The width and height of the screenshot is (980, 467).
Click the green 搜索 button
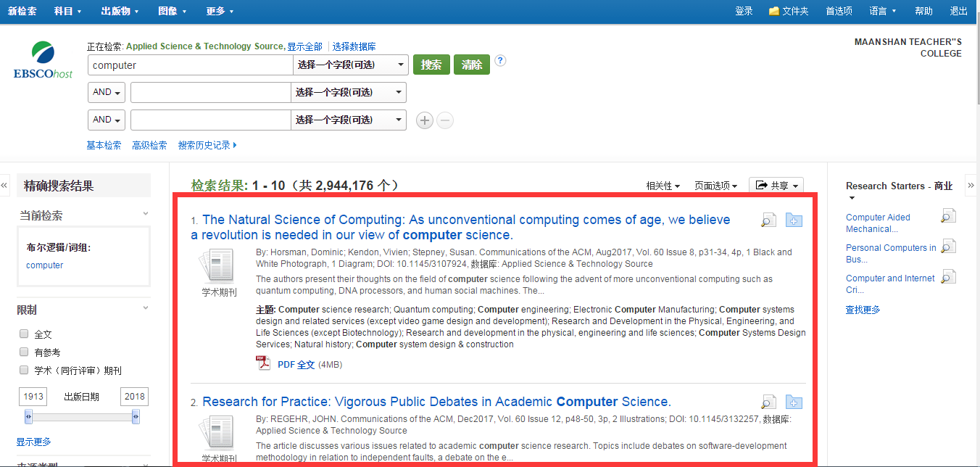click(431, 65)
